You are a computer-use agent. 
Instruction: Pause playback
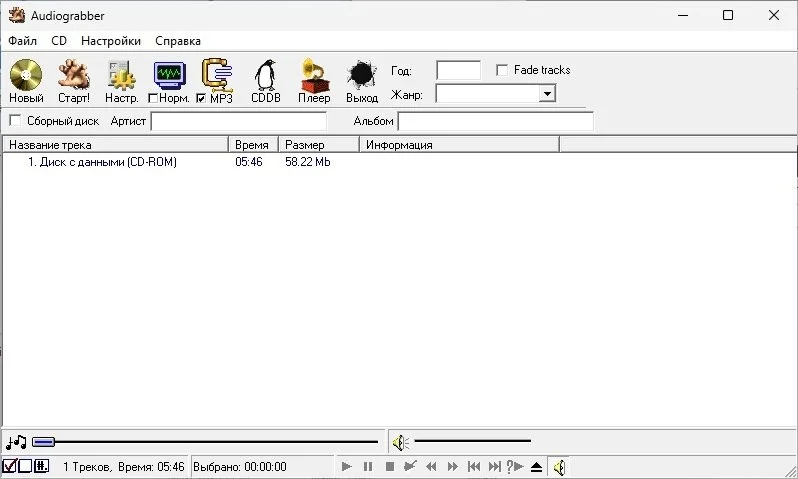368,466
